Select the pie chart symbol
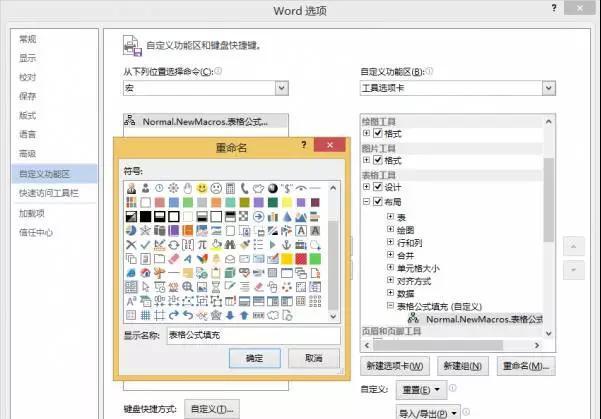 131,230
